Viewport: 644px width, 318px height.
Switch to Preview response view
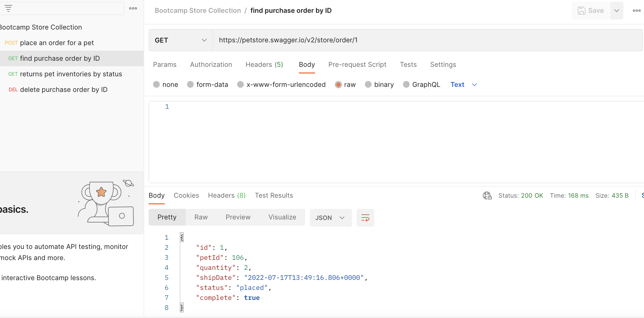[x=238, y=217]
